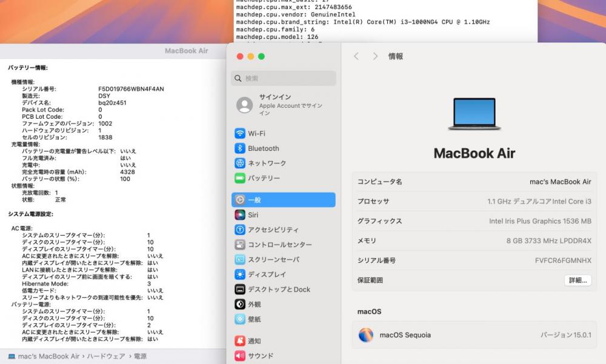Open the 壁紙 wallpaper icon
The width and height of the screenshot is (606, 364).
pyautogui.click(x=240, y=319)
